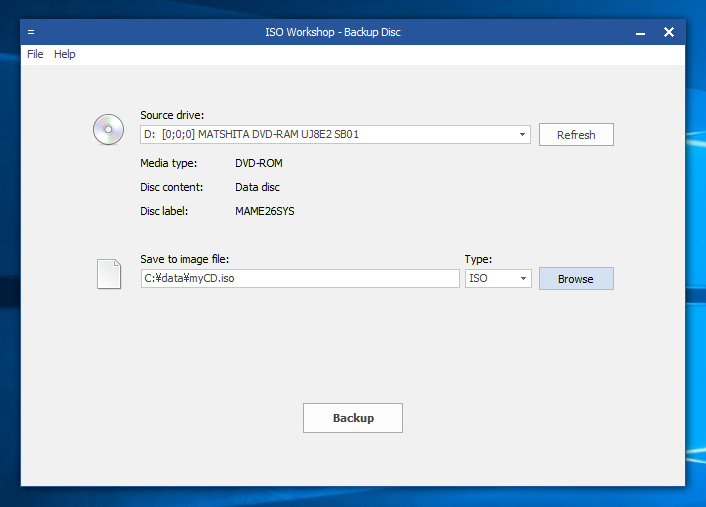
Task: Click the Refresh button
Action: pos(576,135)
